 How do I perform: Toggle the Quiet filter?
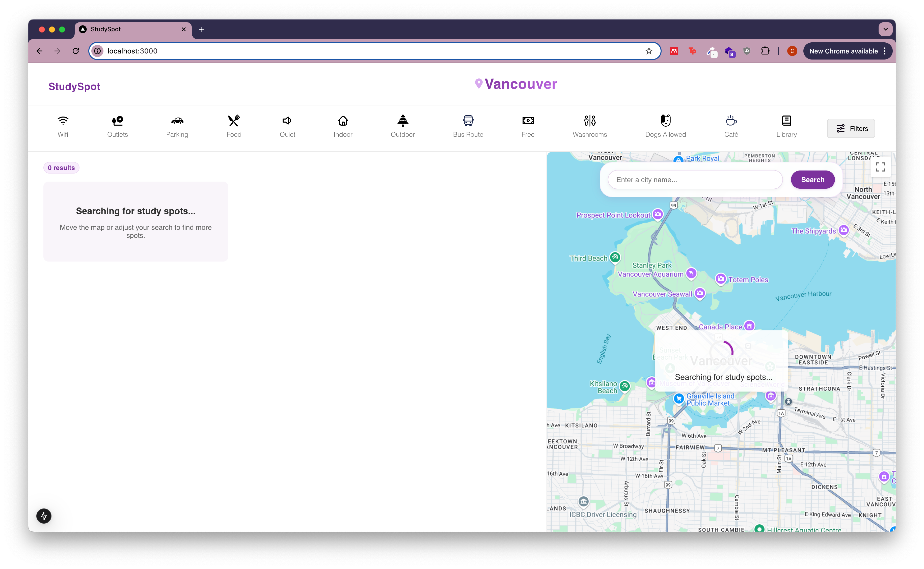(x=287, y=120)
